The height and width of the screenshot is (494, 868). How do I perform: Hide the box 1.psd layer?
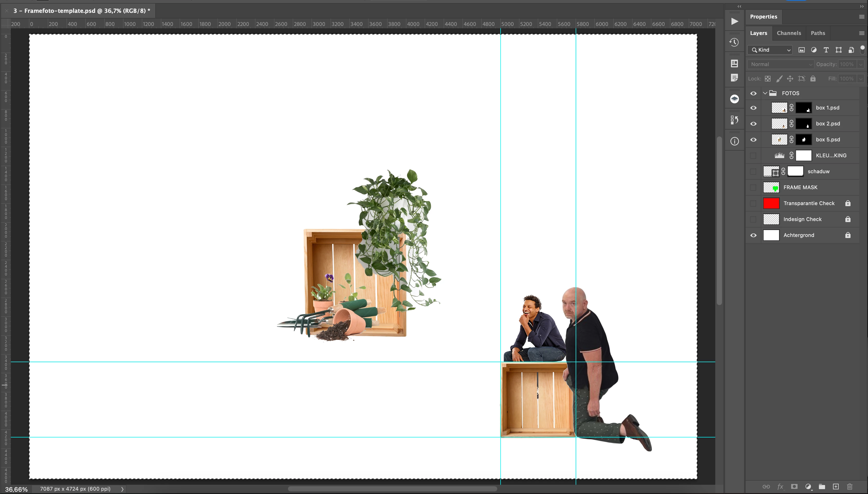tap(753, 108)
